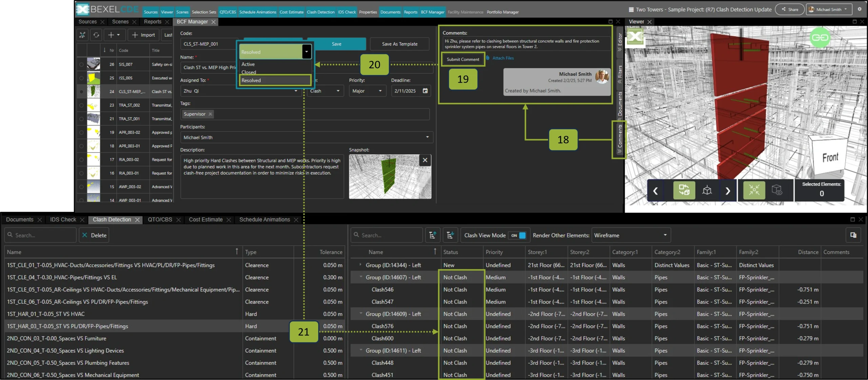The height and width of the screenshot is (380, 868).
Task: Click snapshot thumbnail of green wall
Action: 390,177
